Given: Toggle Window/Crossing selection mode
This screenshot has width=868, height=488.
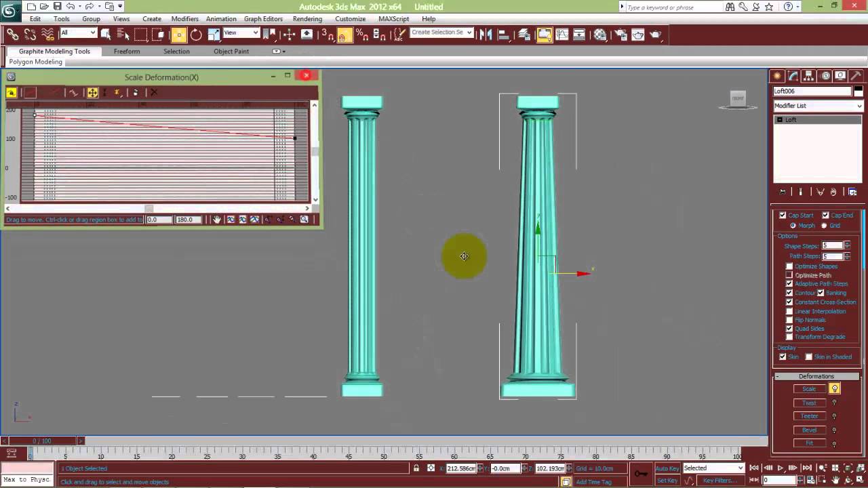Looking at the screenshot, I should [158, 34].
